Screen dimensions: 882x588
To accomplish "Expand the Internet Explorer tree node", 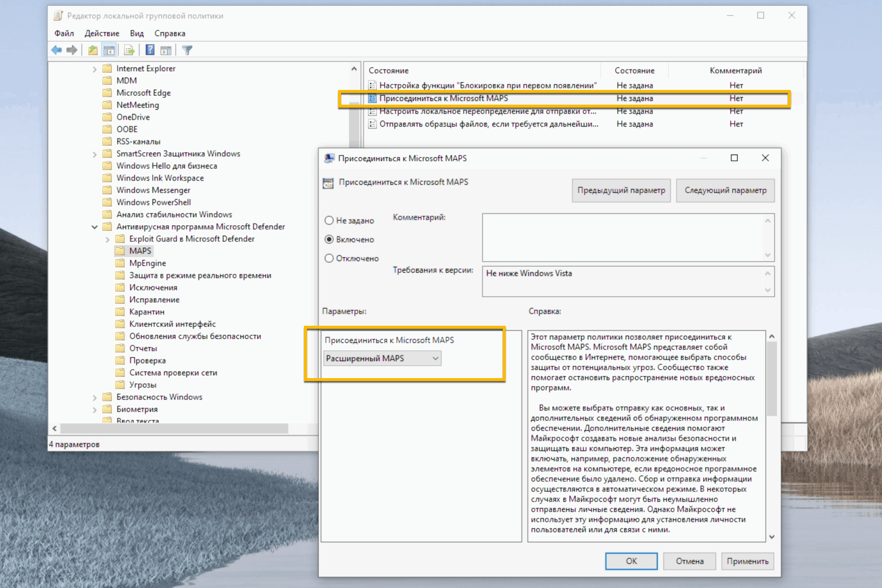I will [95, 69].
